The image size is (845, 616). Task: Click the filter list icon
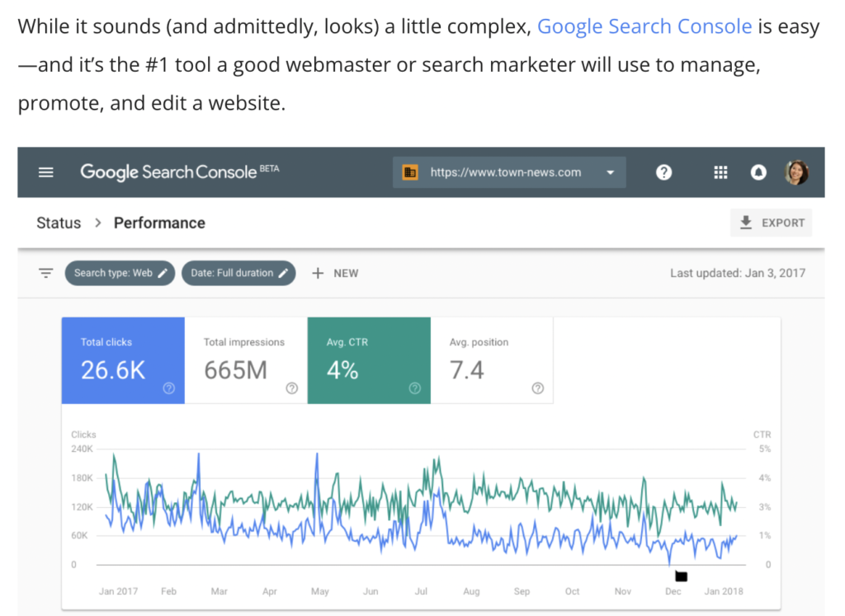coord(46,273)
